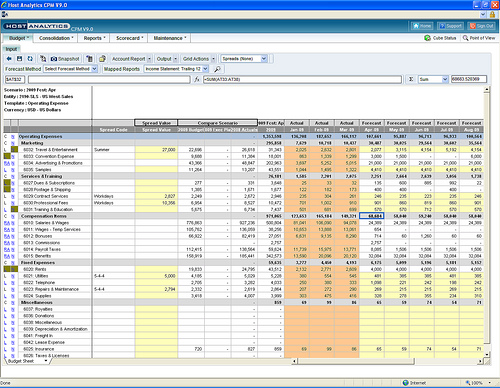Click the magnifier icon beside Mapped Reports
The width and height of the screenshot is (500, 388).
tap(217, 69)
